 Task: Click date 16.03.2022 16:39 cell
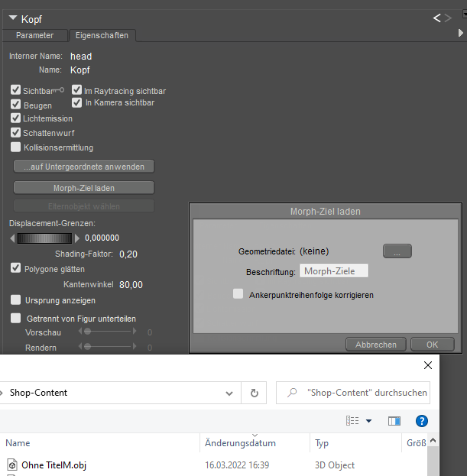pos(237,465)
